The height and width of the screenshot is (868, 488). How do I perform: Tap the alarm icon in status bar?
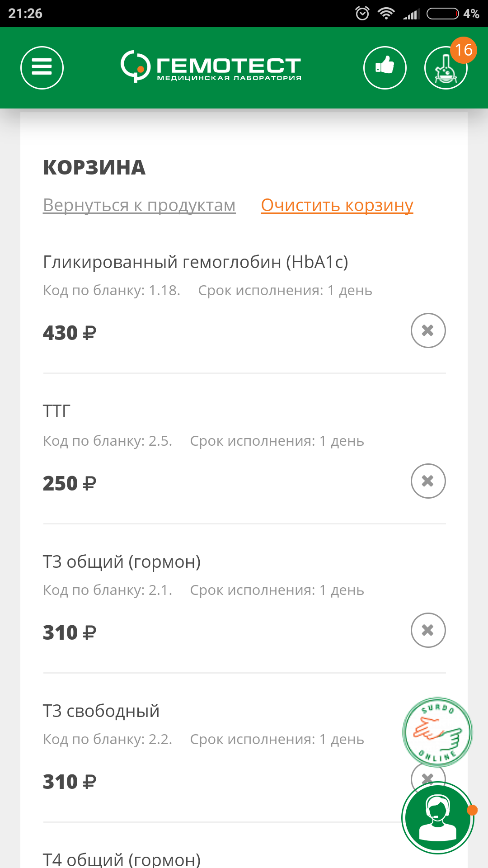[x=362, y=14]
